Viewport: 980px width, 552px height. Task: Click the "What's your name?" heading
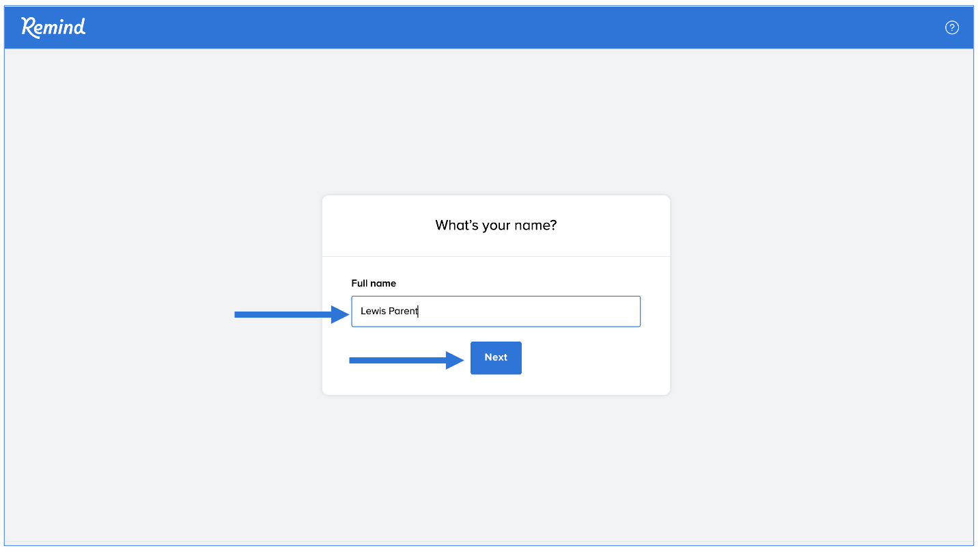(x=496, y=225)
